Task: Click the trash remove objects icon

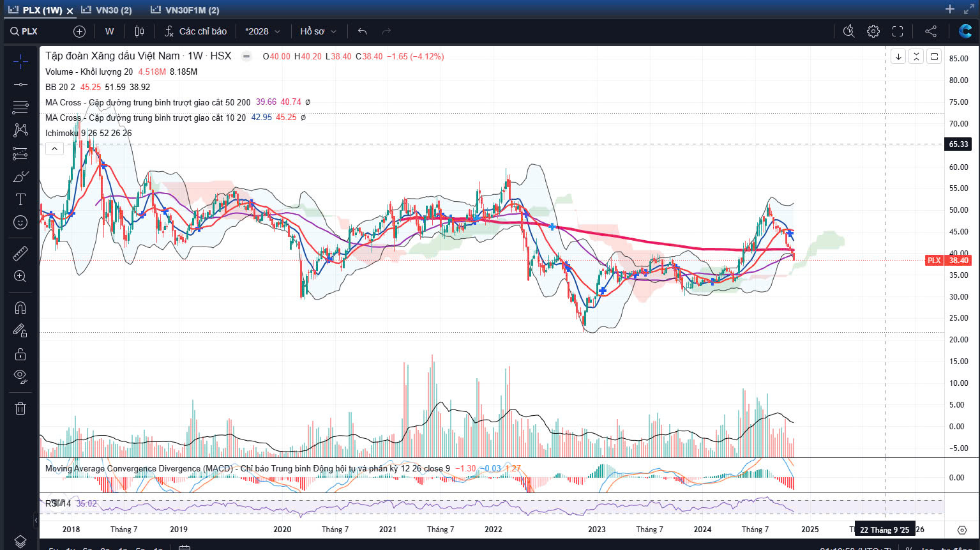Action: click(20, 409)
